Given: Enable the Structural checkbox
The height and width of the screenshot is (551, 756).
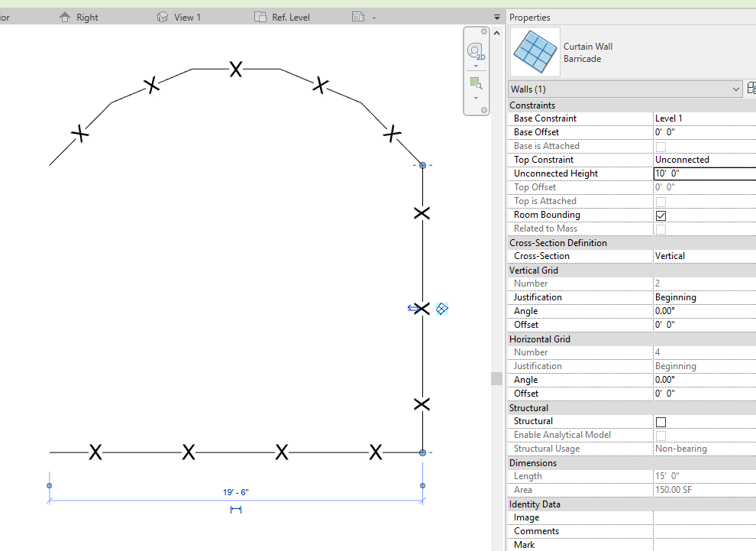Looking at the screenshot, I should click(x=661, y=421).
